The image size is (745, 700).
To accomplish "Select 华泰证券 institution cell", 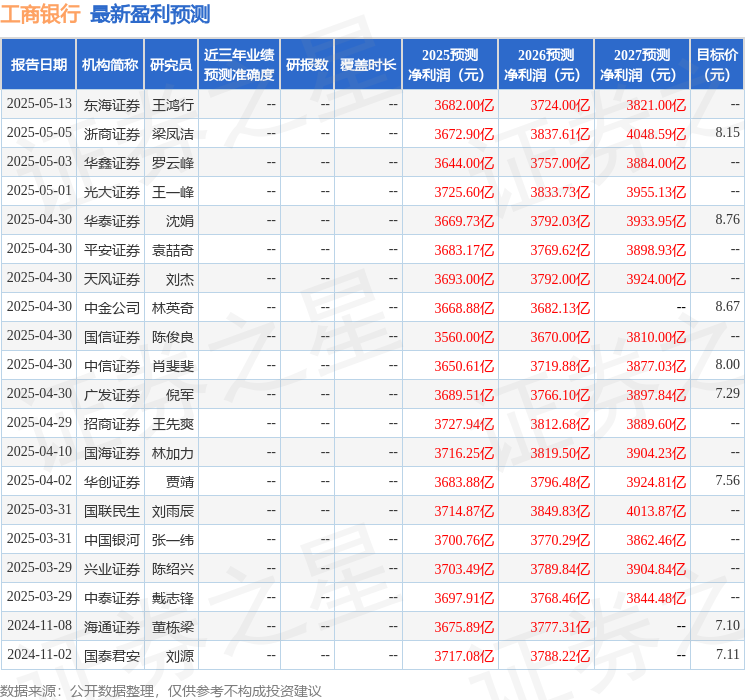I will click(112, 221).
